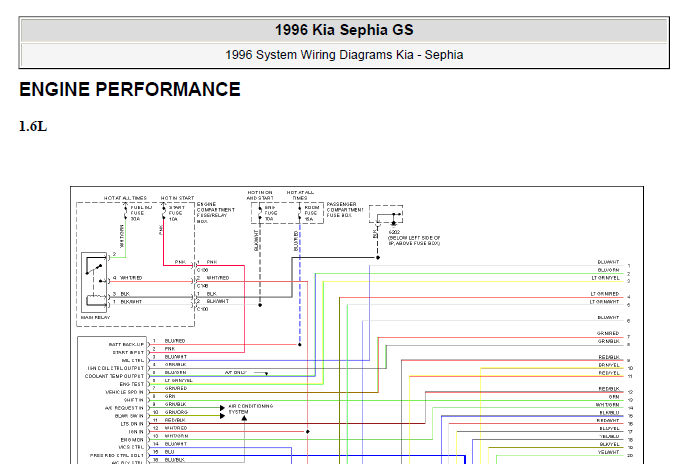Screen dimensions: 682x464
Task: Click vertical 'BLU/RED' label under room fuse
Action: tap(296, 241)
